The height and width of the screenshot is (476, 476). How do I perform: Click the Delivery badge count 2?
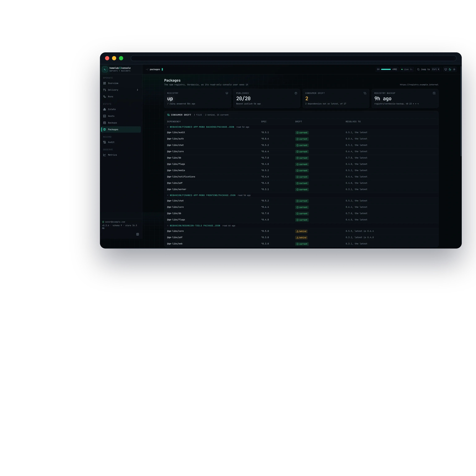click(137, 90)
